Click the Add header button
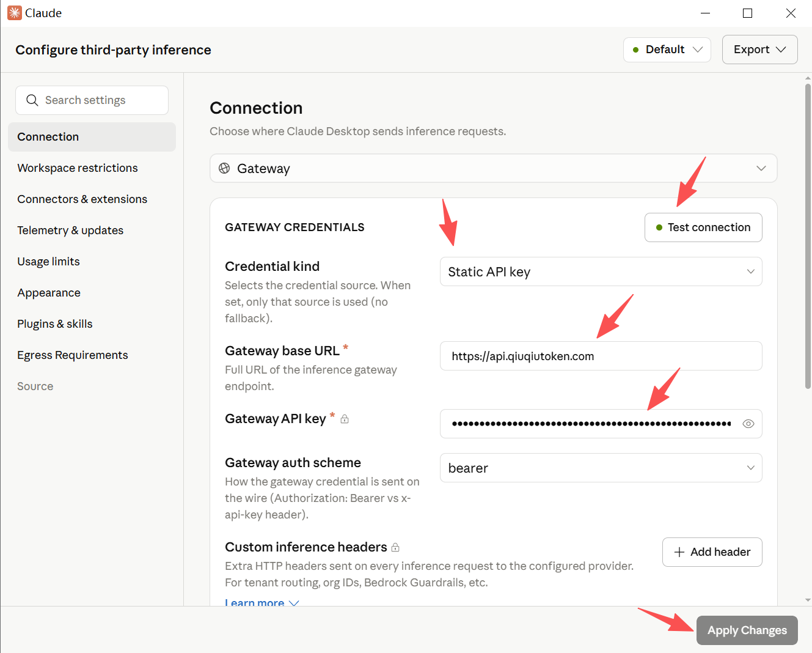This screenshot has width=812, height=653. tap(712, 552)
